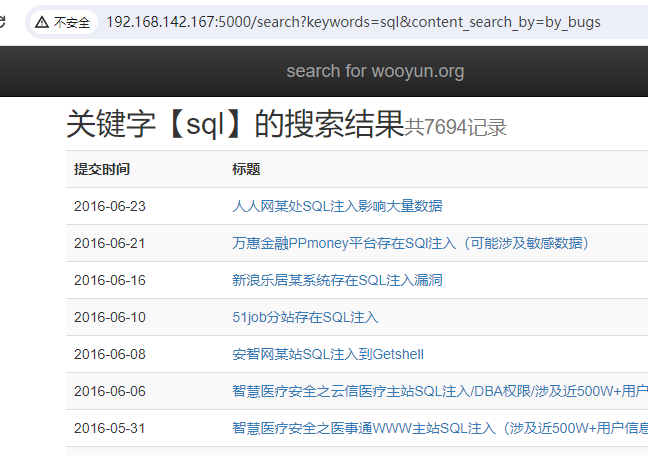Click the date cell 2016-05-31

coord(110,428)
